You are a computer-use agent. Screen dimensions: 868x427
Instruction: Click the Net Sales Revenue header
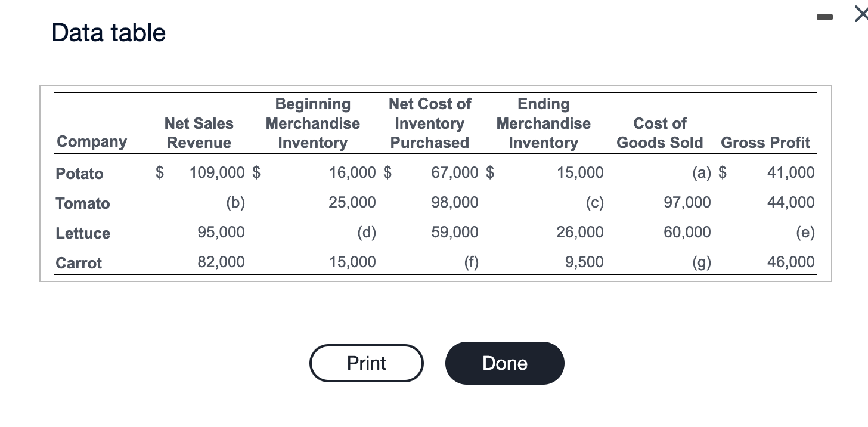(199, 132)
